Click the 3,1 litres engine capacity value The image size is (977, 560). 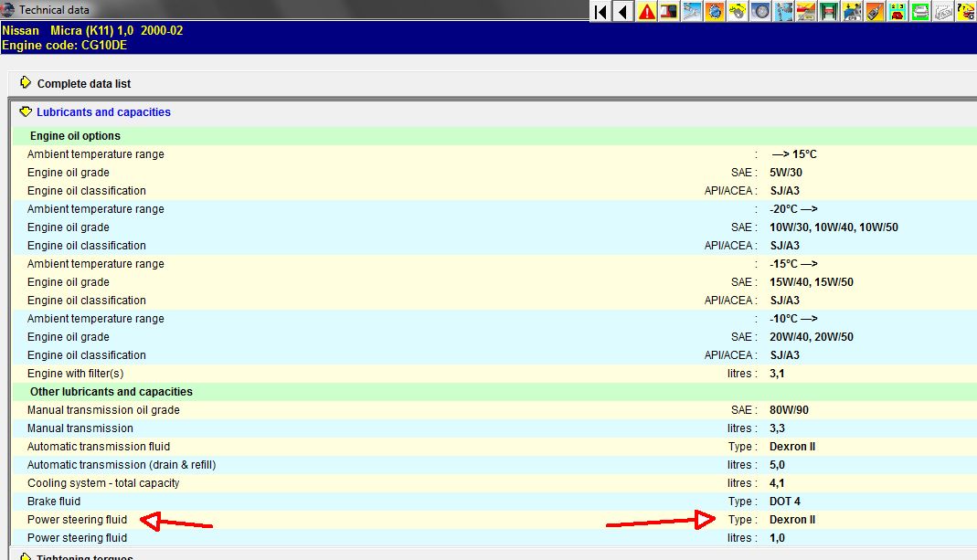[777, 374]
